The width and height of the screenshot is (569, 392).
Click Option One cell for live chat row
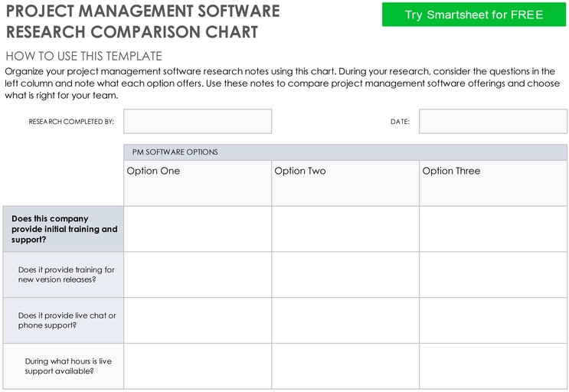[x=198, y=321]
